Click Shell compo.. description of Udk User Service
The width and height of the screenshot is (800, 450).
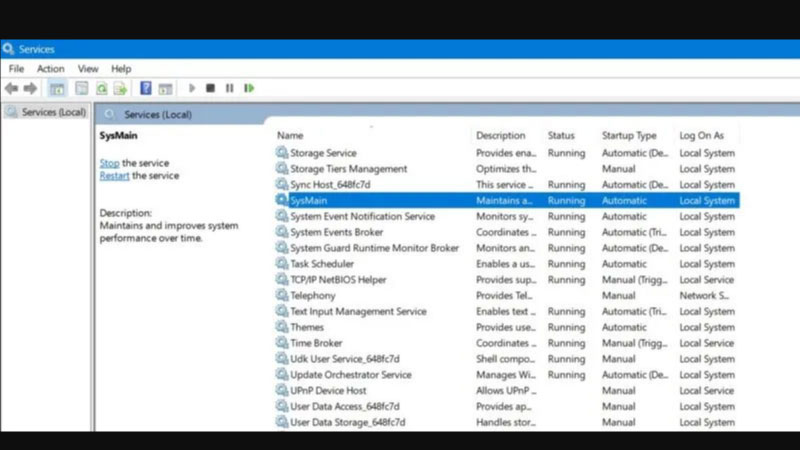pos(506,359)
